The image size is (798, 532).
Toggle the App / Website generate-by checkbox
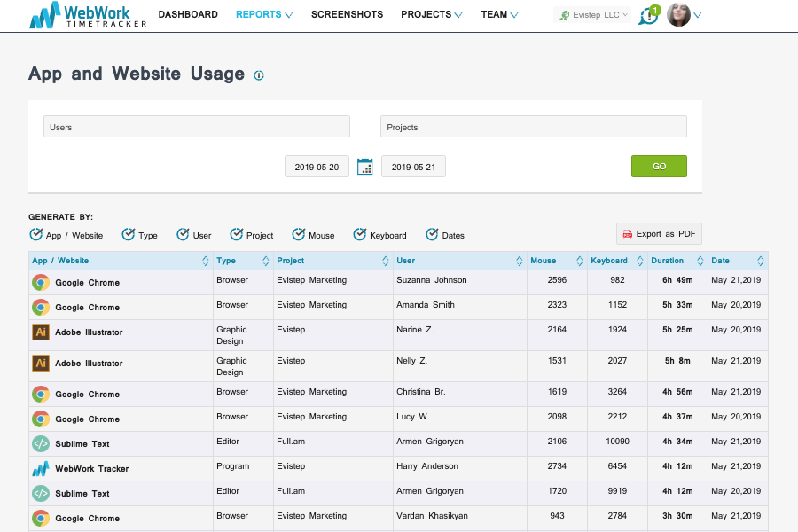click(x=35, y=234)
